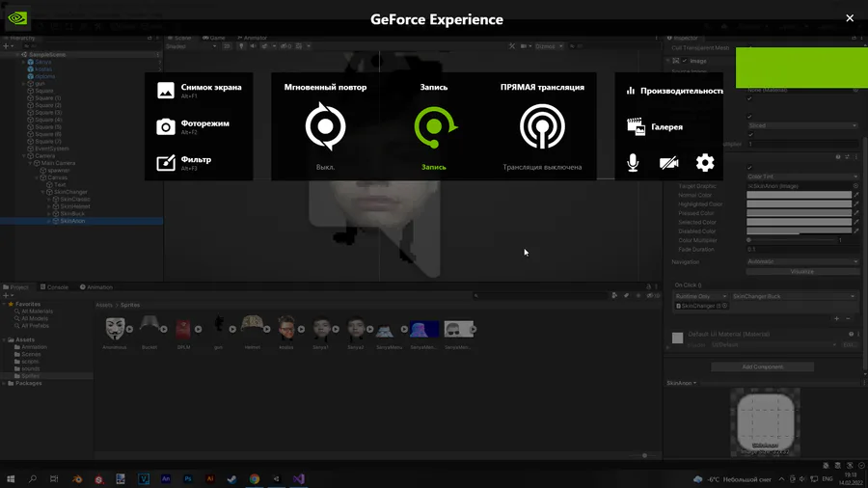Switch to the Console tab in Unity
Screen dimensions: 868x488
[54, 287]
